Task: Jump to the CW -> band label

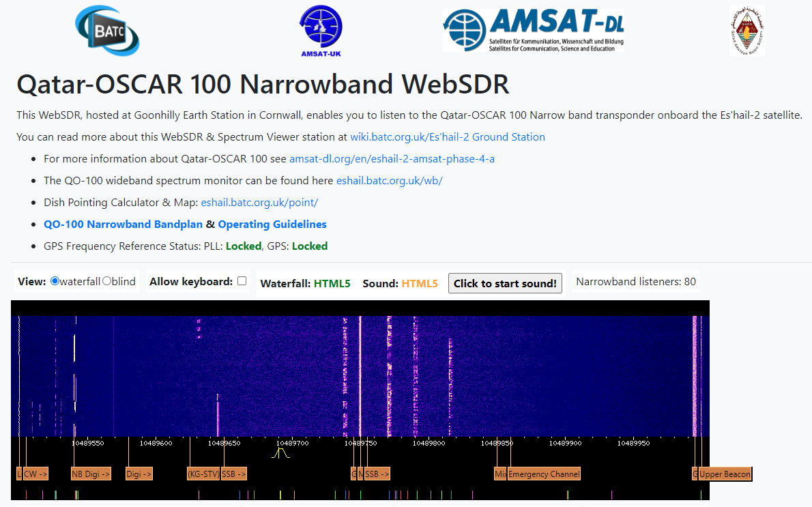Action: tap(35, 474)
